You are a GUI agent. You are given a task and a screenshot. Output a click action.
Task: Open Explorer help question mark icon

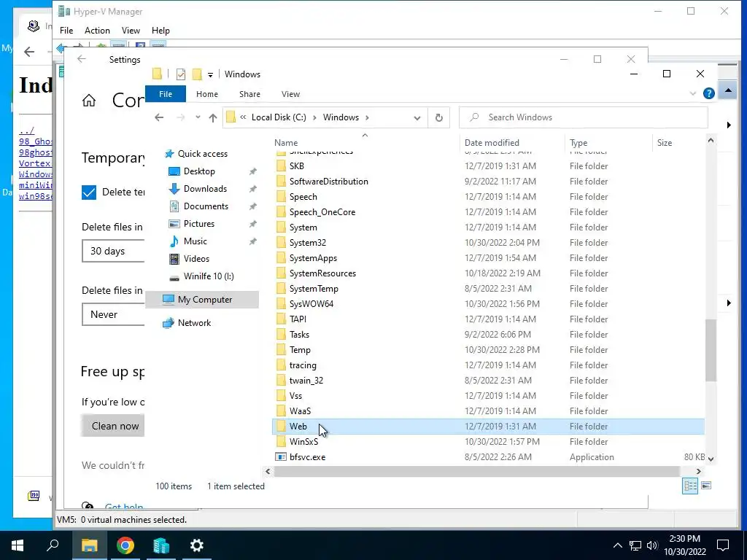[x=708, y=93]
